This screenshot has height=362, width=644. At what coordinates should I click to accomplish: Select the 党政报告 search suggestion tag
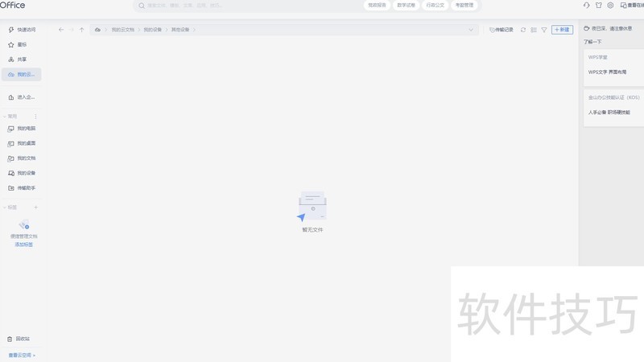378,5
